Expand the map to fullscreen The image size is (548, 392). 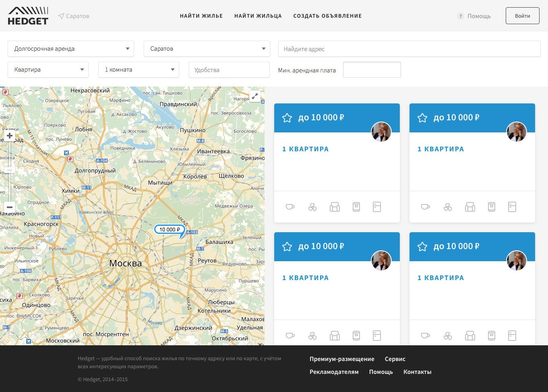pyautogui.click(x=254, y=96)
